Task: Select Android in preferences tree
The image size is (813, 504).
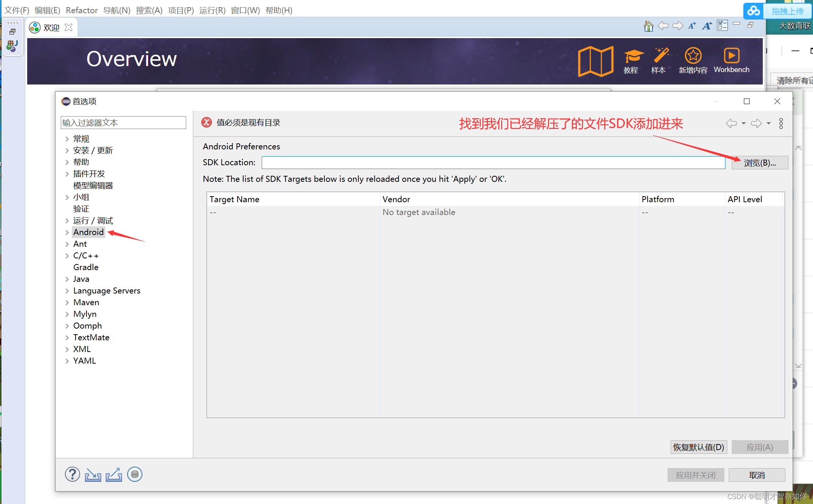Action: point(88,232)
